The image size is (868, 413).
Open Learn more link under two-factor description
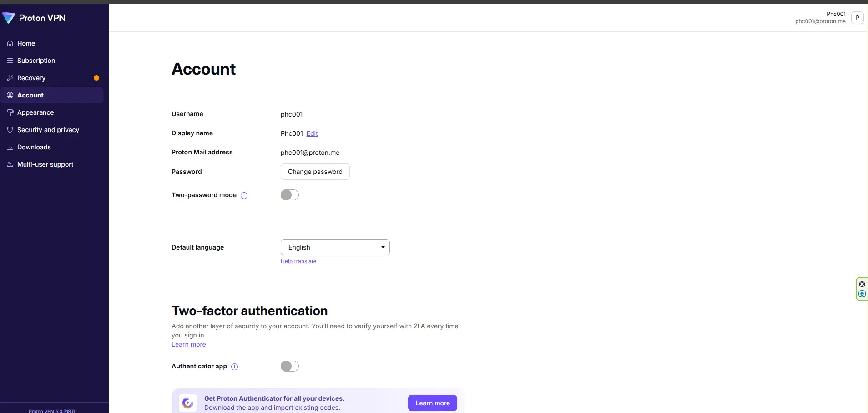click(189, 344)
